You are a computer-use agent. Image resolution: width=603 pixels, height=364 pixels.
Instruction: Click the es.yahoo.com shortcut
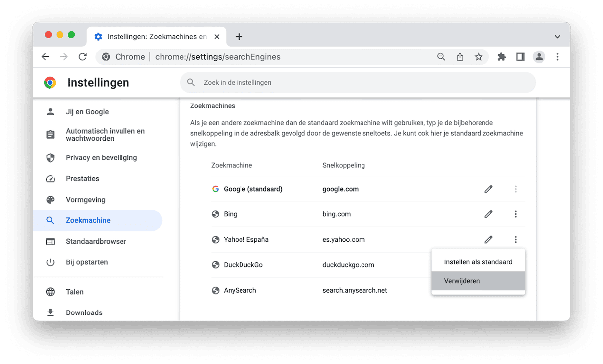tap(344, 240)
